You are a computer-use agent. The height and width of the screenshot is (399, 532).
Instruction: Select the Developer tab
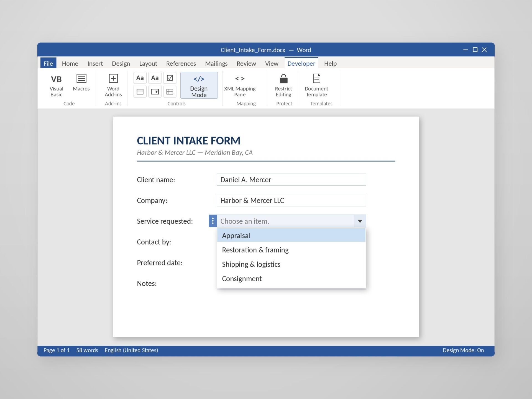pos(301,63)
